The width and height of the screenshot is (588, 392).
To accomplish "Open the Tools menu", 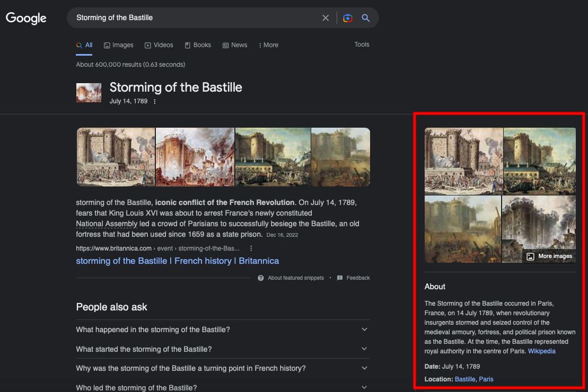I will tap(362, 44).
